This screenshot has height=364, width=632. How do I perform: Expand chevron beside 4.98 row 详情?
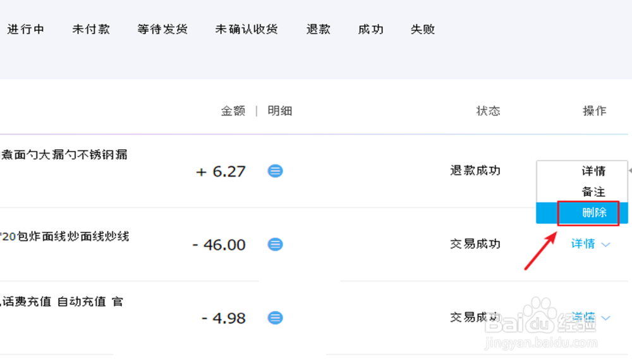tap(606, 318)
